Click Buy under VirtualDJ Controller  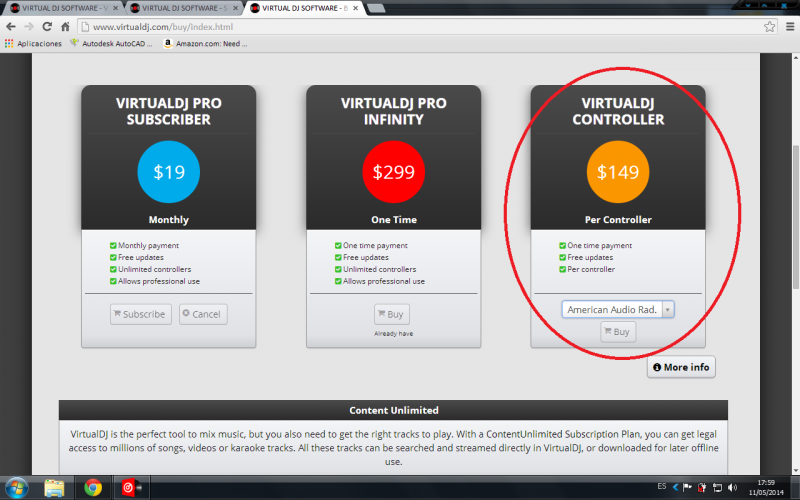618,332
